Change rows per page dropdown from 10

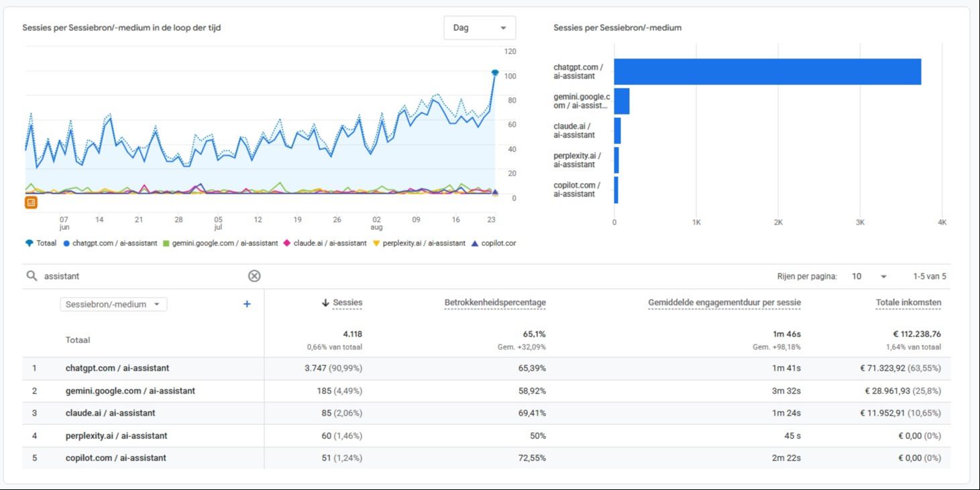point(869,276)
